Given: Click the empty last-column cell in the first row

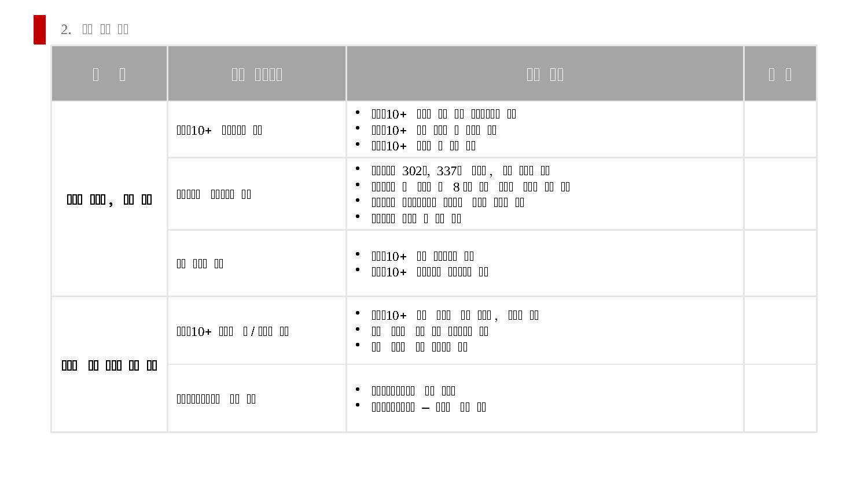Looking at the screenshot, I should [780, 130].
